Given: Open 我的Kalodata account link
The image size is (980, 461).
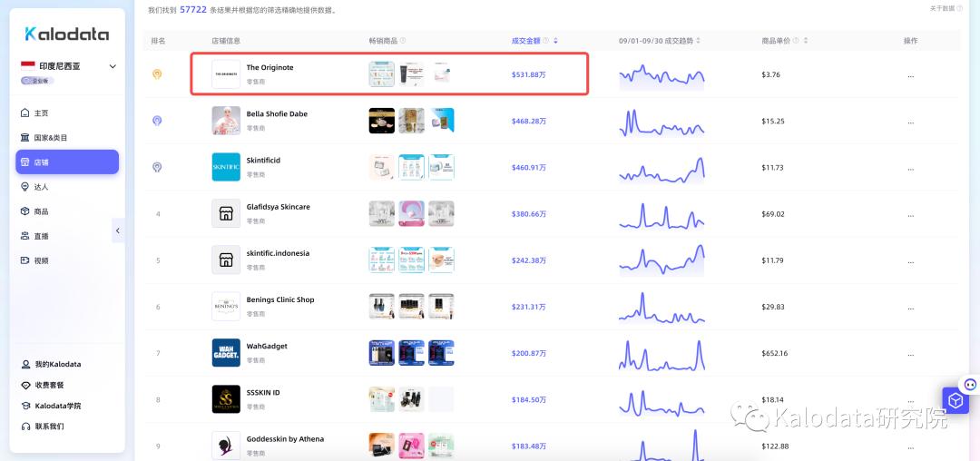Looking at the screenshot, I should coord(51,364).
